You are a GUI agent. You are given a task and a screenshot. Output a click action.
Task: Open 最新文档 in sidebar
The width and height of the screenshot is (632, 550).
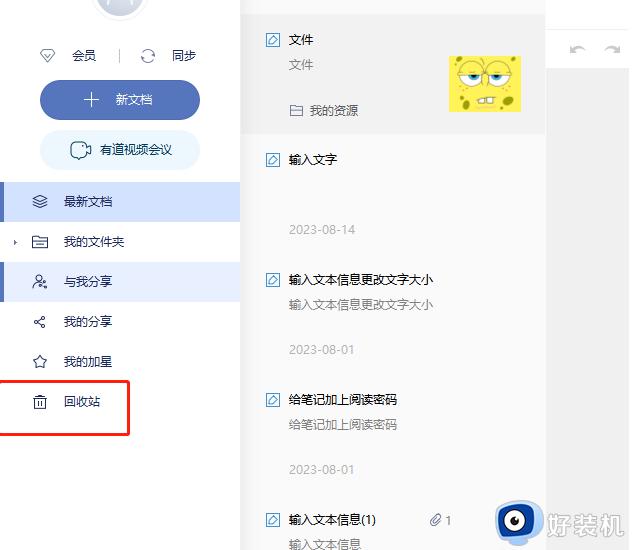(120, 201)
